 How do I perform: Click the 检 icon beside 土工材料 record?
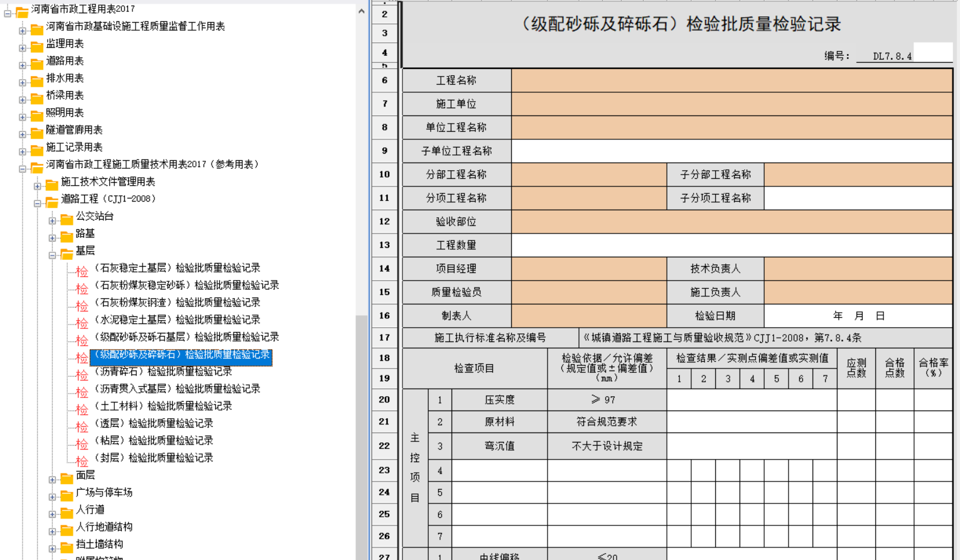(82, 409)
